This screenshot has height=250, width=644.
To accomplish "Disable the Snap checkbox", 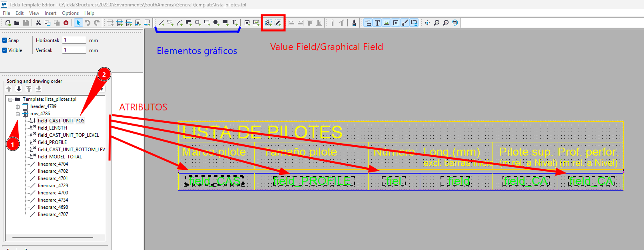I will (x=5, y=40).
